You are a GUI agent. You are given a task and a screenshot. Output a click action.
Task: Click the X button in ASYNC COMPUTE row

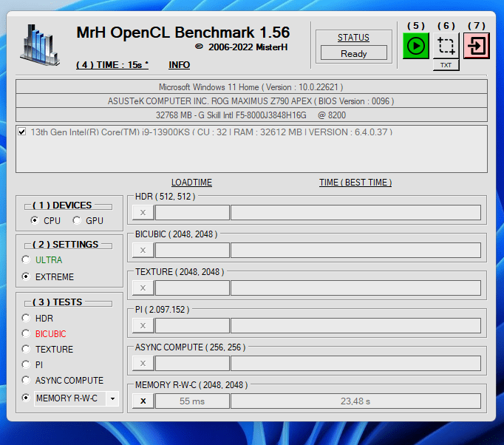click(143, 364)
